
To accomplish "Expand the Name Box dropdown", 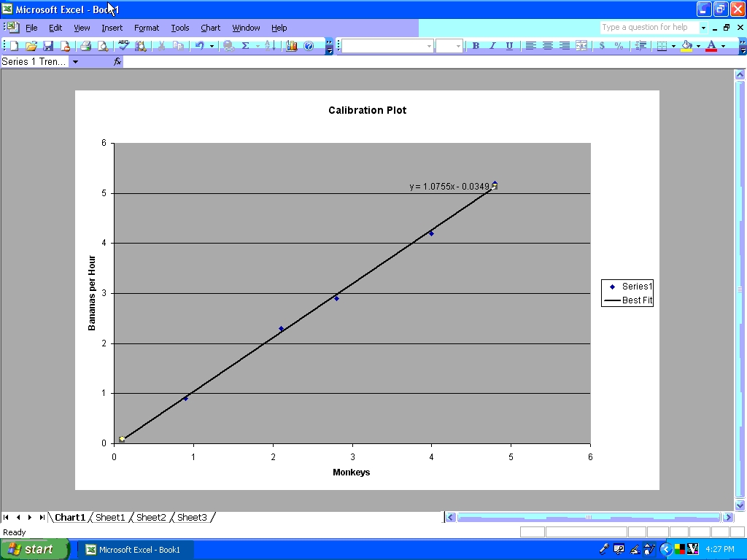I will (x=75, y=62).
